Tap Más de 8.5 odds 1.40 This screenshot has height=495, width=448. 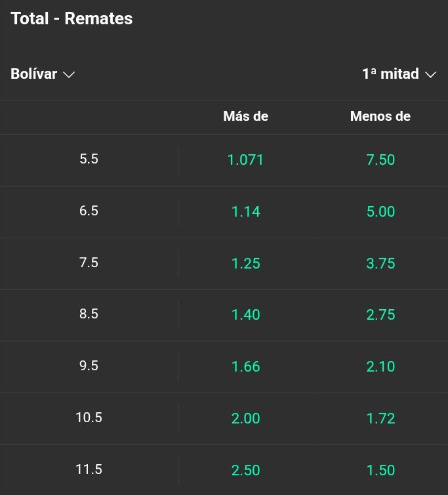tap(245, 314)
